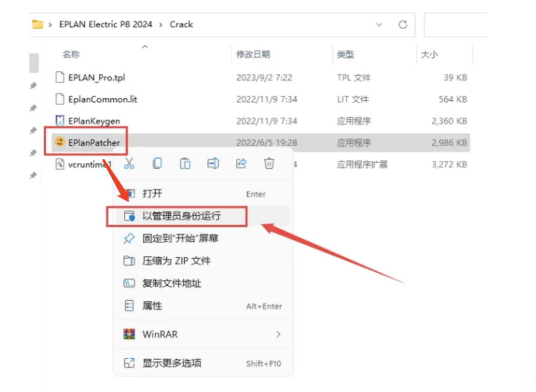Click EPLAN Electric P8 2024 breadcrumb

coord(106,24)
